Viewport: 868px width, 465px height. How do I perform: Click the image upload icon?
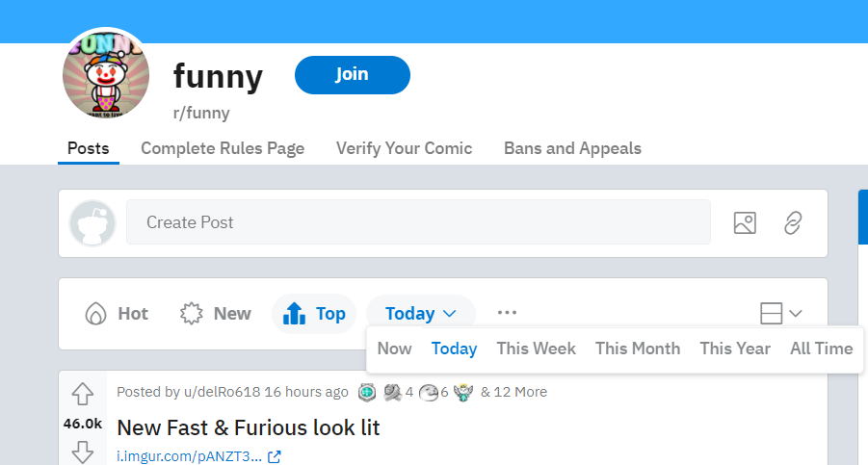744,222
